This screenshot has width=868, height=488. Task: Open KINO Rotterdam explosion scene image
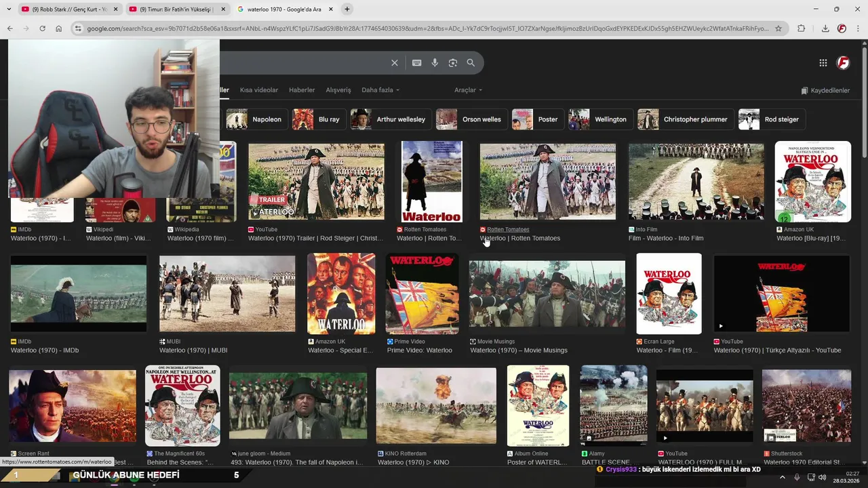pos(436,405)
